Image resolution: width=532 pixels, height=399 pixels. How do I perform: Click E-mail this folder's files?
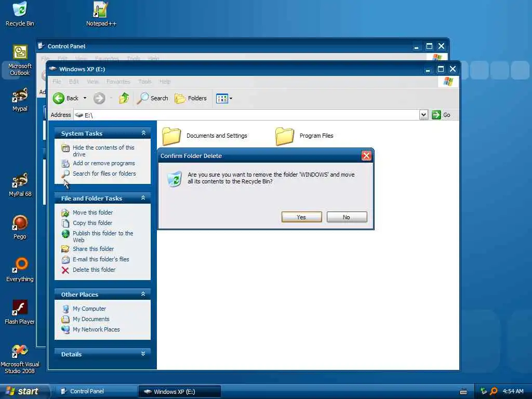point(96,260)
